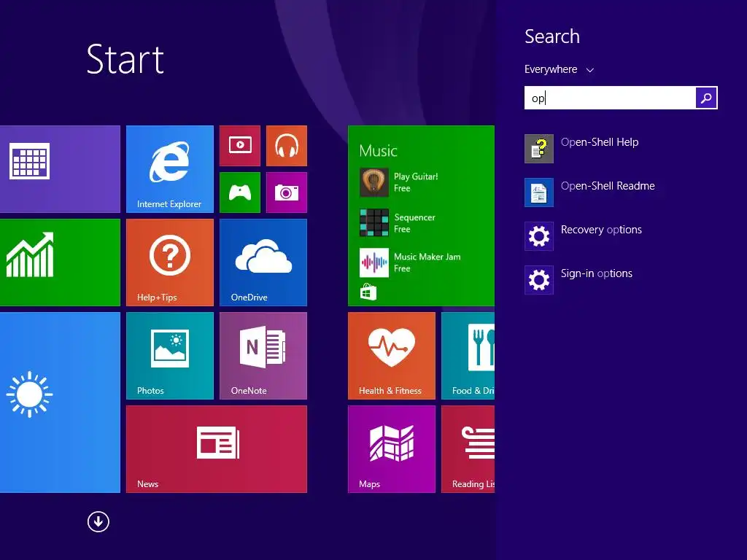Expand the Everywhere search scope dropdown

[x=560, y=69]
